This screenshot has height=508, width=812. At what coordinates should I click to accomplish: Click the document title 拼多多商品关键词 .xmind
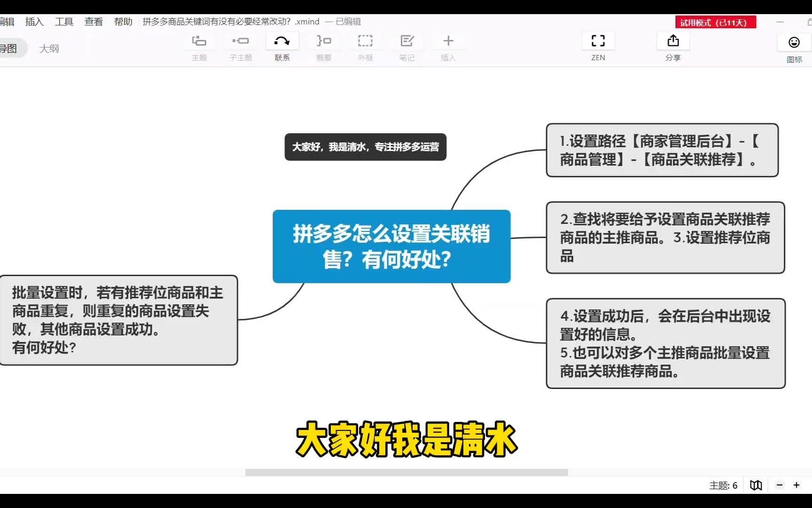tap(231, 22)
